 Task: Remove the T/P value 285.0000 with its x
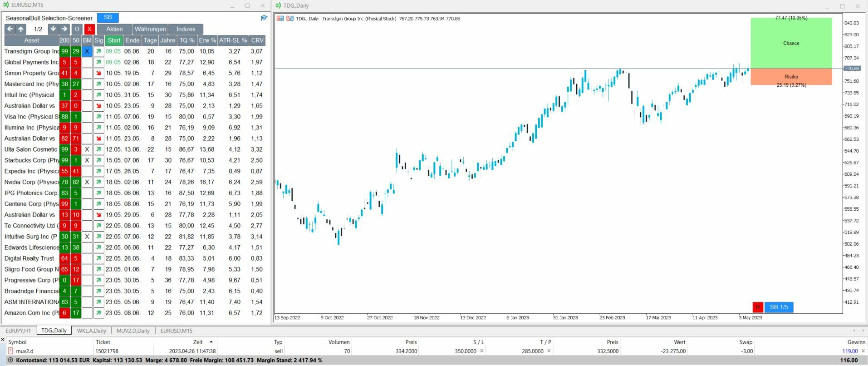tap(549, 351)
